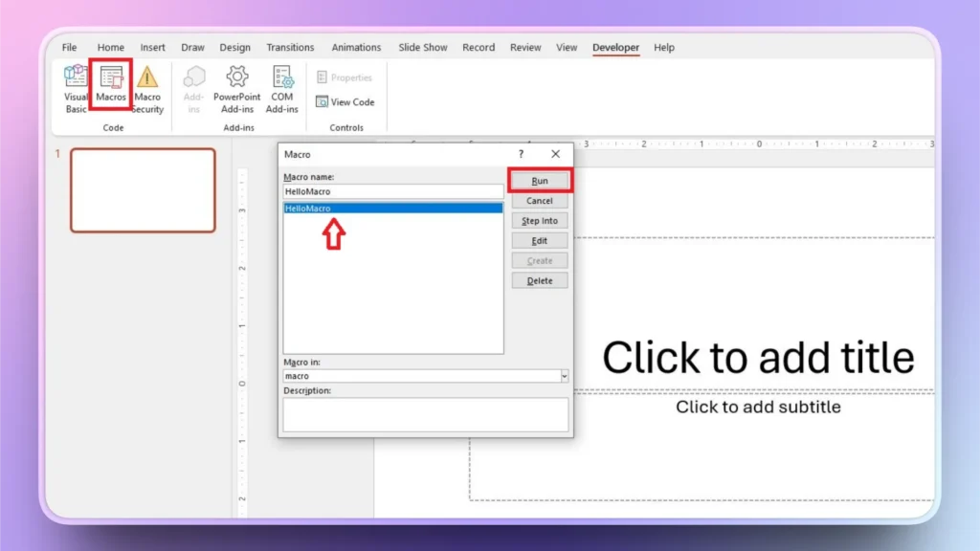Switch to the Slide Show tab

point(422,46)
